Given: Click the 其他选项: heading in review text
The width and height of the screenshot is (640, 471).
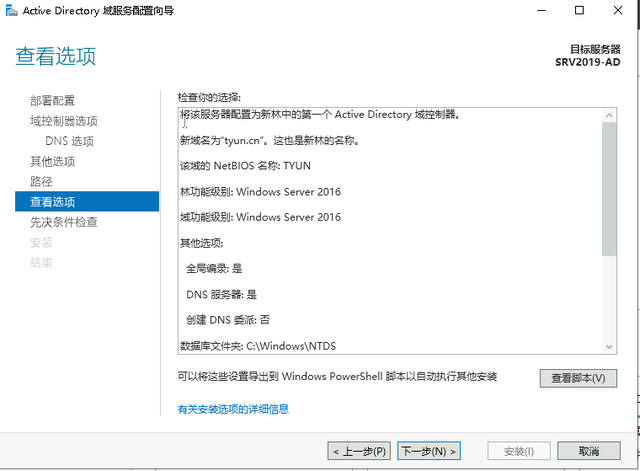Looking at the screenshot, I should coord(202,243).
